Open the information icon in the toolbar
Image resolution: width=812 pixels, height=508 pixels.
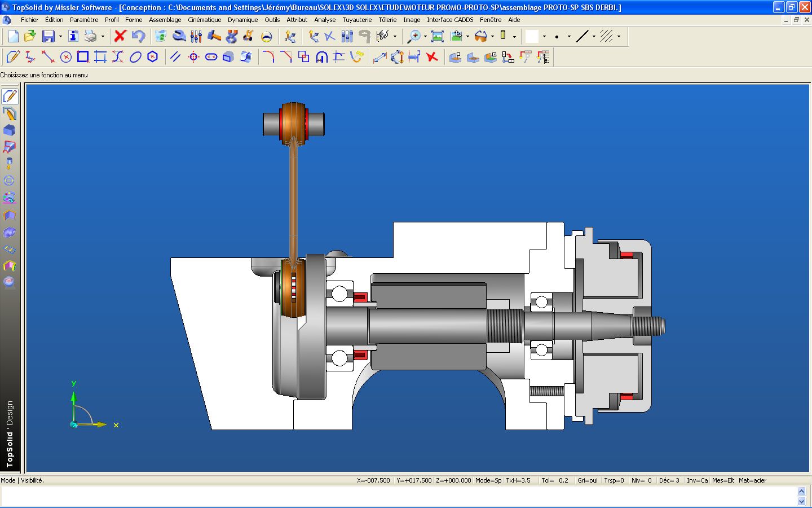(73, 36)
